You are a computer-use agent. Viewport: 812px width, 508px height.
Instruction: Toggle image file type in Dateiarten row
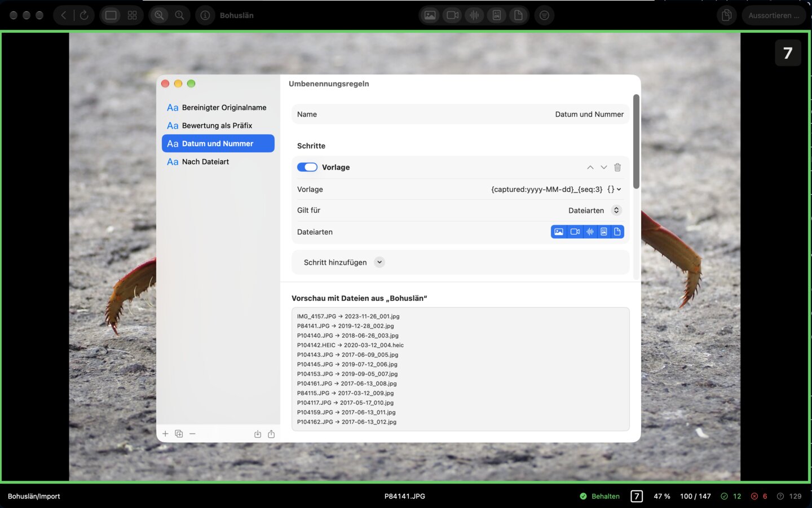(559, 231)
